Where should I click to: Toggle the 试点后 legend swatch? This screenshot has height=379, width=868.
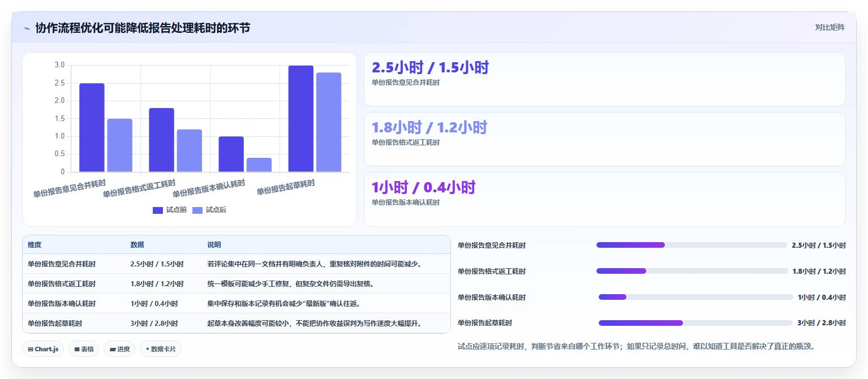tap(197, 210)
